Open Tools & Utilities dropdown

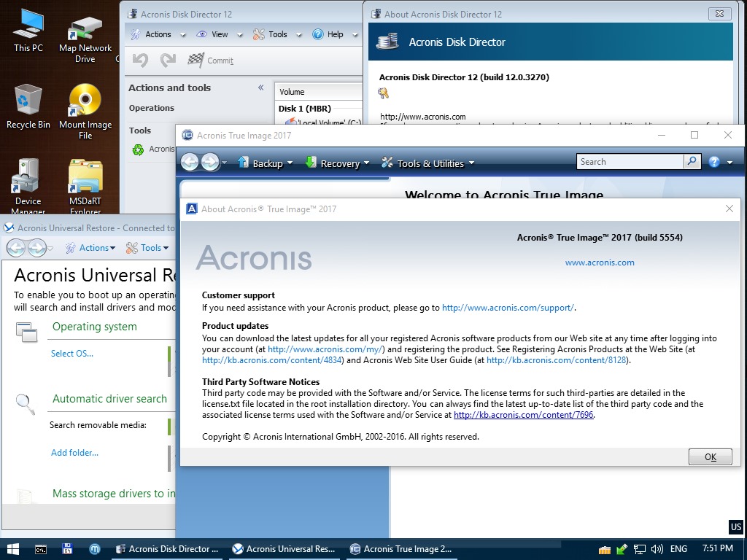pos(427,163)
